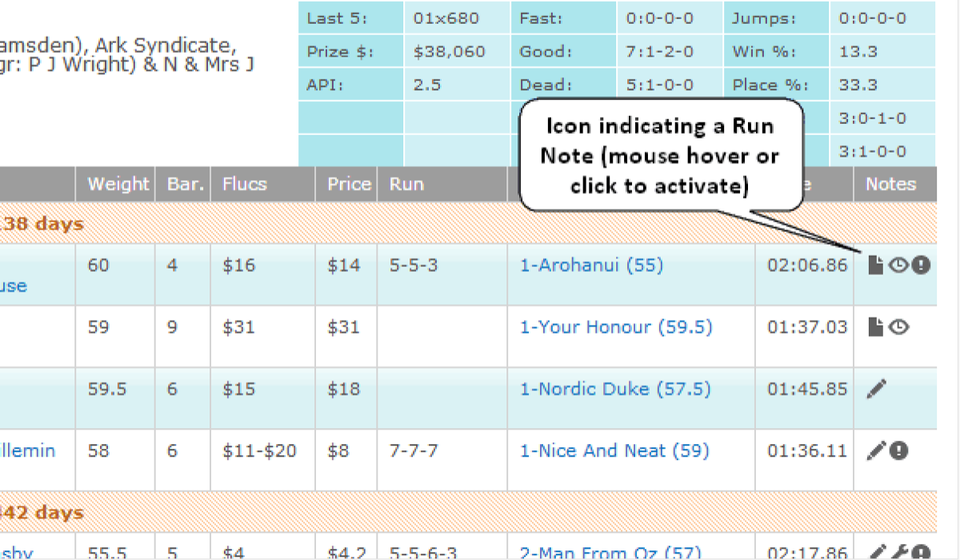960x560 pixels.
Task: Open the 1-Nice And Neat (59) link
Action: 614,451
